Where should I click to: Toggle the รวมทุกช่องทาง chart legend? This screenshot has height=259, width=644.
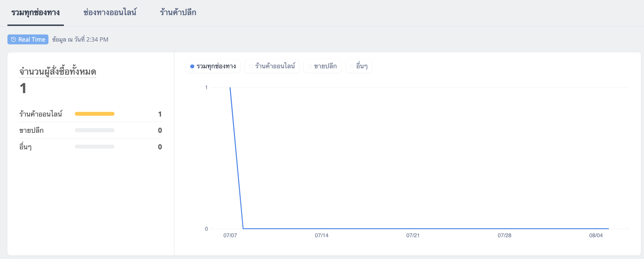(x=213, y=66)
